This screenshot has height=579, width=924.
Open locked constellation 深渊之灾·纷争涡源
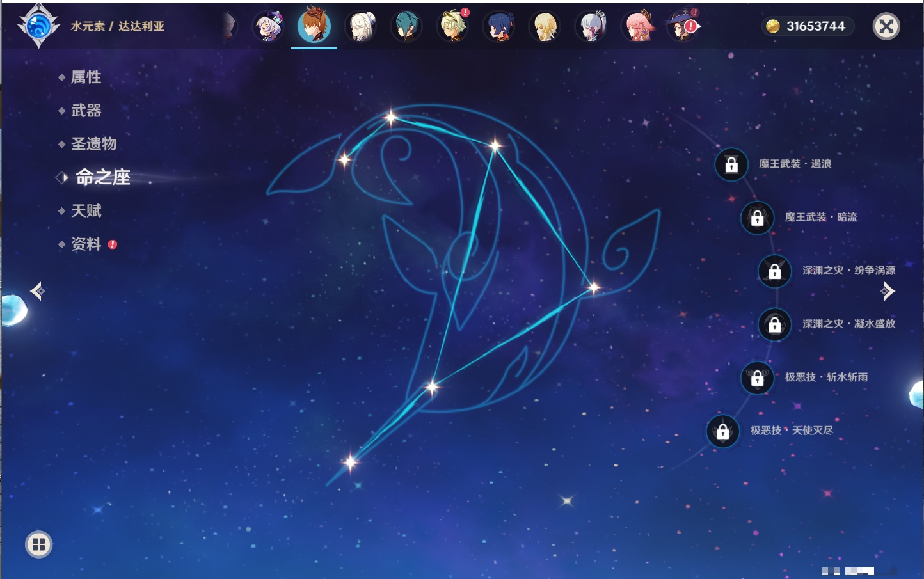pos(774,271)
